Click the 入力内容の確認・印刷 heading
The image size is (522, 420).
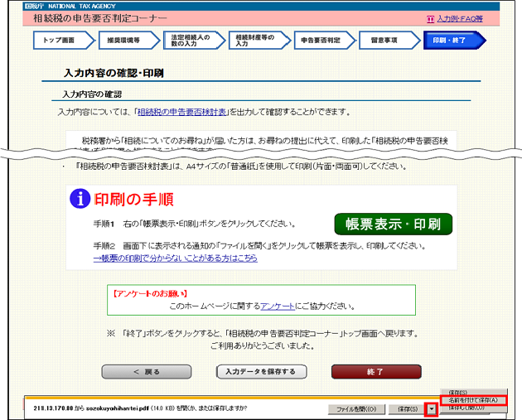pyautogui.click(x=114, y=73)
